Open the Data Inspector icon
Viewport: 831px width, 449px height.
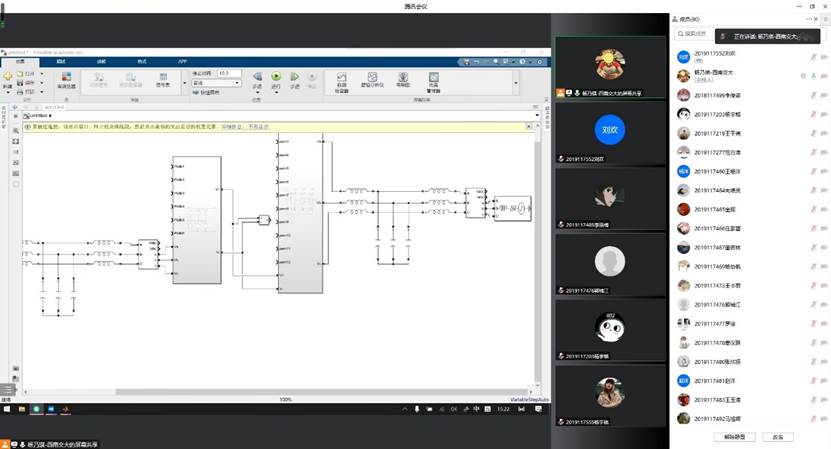click(341, 77)
